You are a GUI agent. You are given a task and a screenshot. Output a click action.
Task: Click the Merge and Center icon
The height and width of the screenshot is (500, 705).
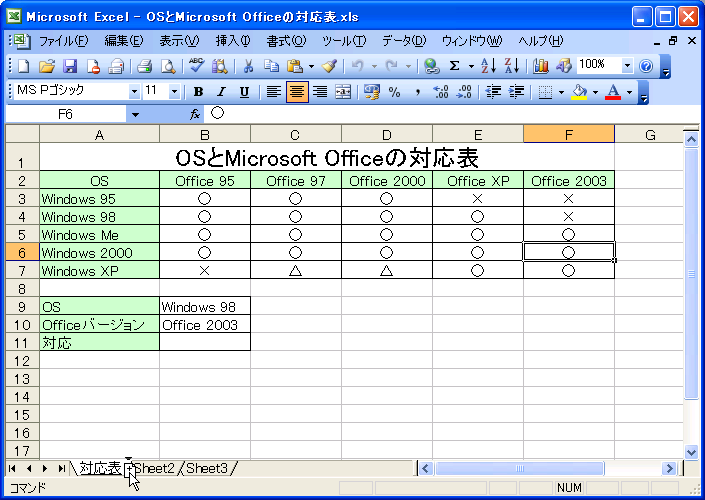coord(343,92)
